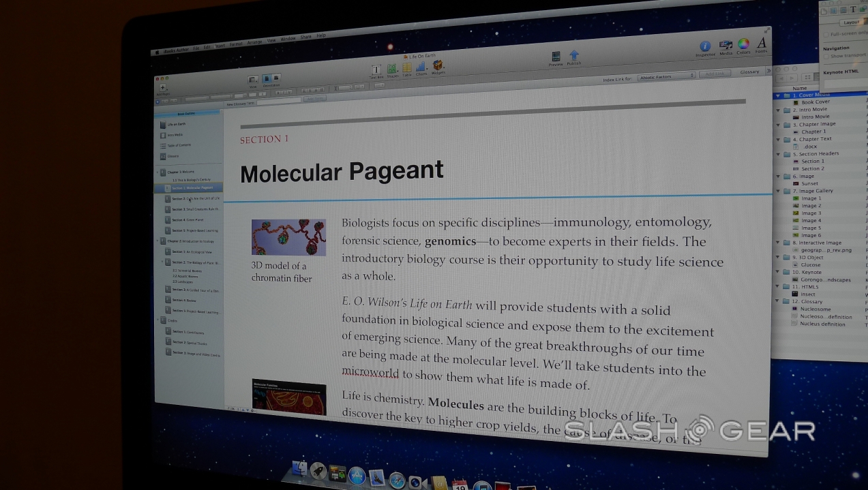
Task: Open the Fonts panel
Action: click(762, 44)
